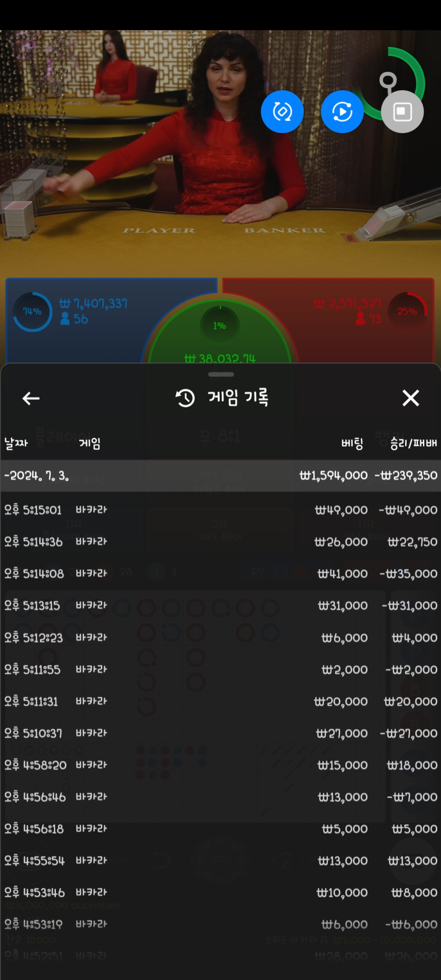Screen dimensions: 441x980
Task: Open the 오후 4:53:46 game record
Action: pos(220,893)
